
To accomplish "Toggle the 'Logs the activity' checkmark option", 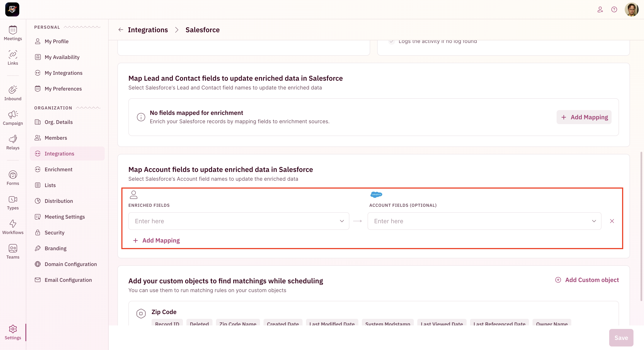I will tap(391, 42).
